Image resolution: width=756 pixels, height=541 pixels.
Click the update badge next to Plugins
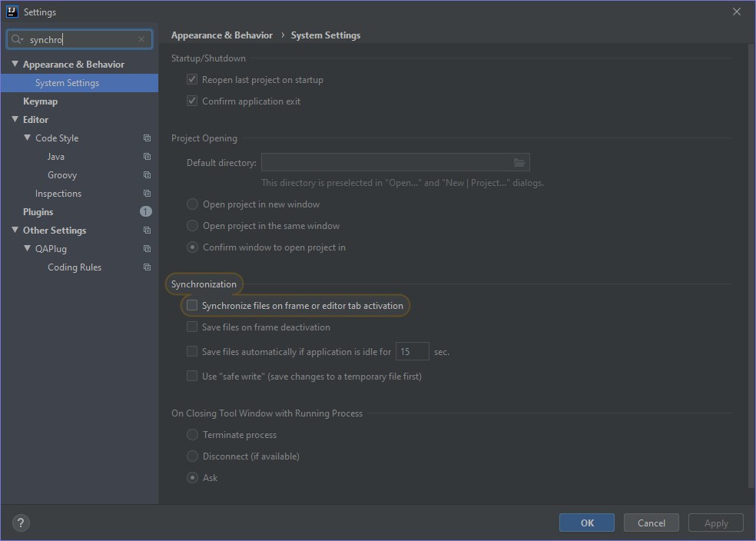coord(146,211)
